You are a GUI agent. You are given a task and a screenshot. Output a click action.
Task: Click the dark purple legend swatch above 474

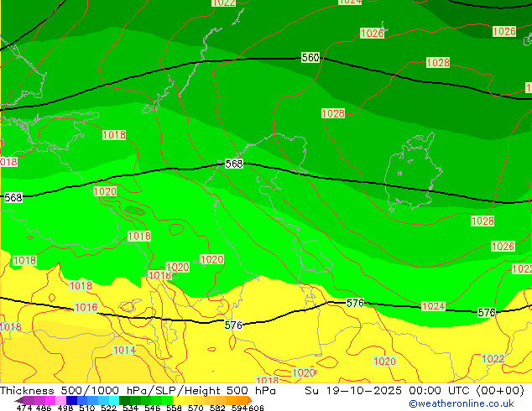(29, 400)
